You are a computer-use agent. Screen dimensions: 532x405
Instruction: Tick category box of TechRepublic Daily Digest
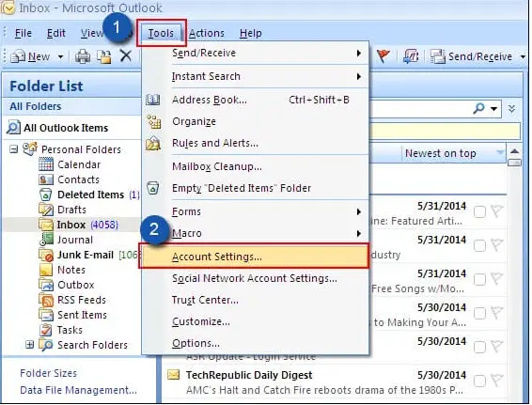point(479,381)
